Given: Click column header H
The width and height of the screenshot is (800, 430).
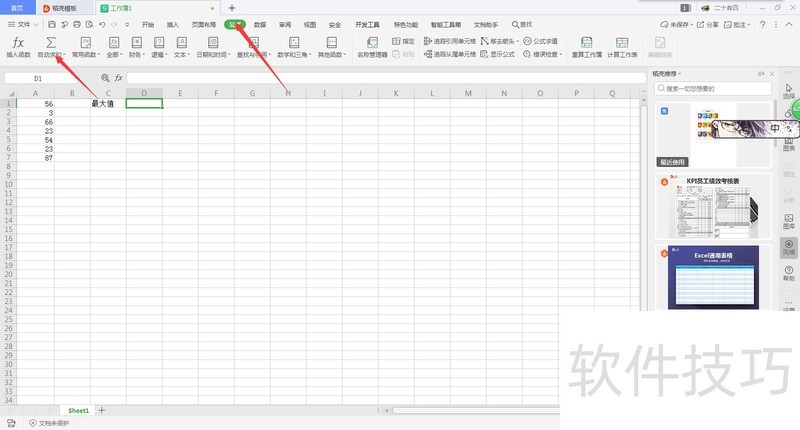Looking at the screenshot, I should point(288,93).
